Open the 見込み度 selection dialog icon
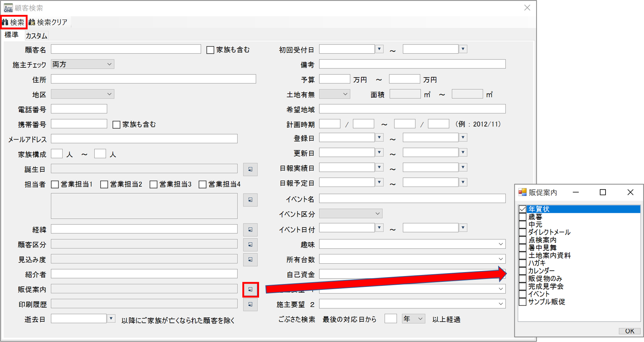The height and width of the screenshot is (342, 644). point(250,259)
